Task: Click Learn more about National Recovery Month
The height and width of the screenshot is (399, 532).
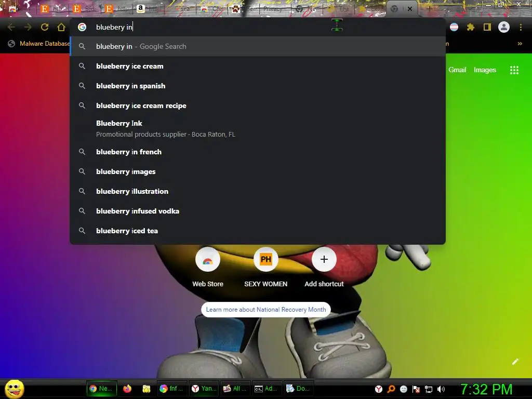Action: [x=265, y=310]
